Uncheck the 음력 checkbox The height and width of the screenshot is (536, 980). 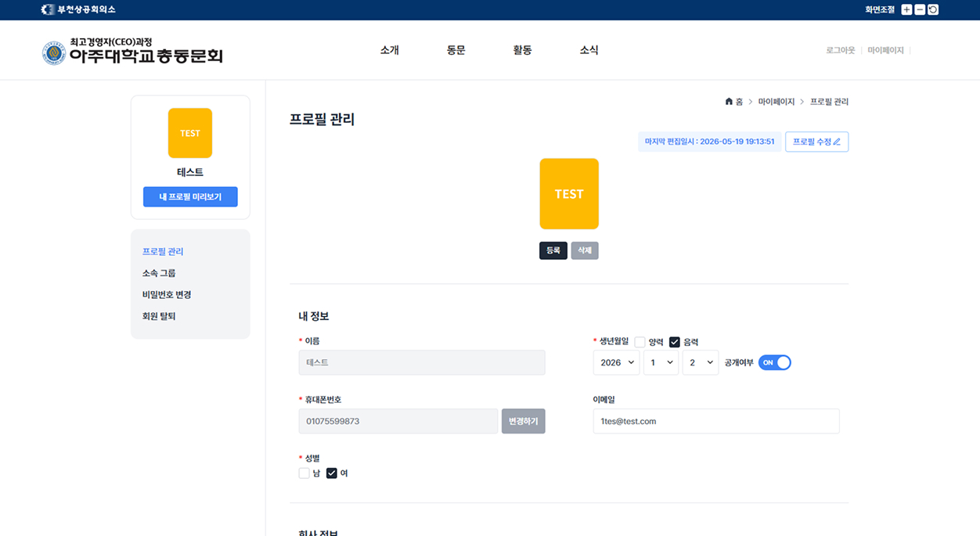click(x=675, y=342)
